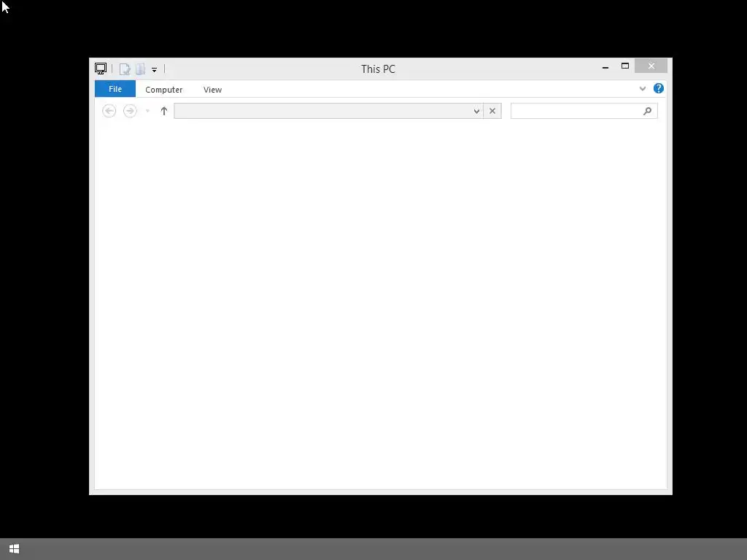Click the magnifier search icon

647,111
